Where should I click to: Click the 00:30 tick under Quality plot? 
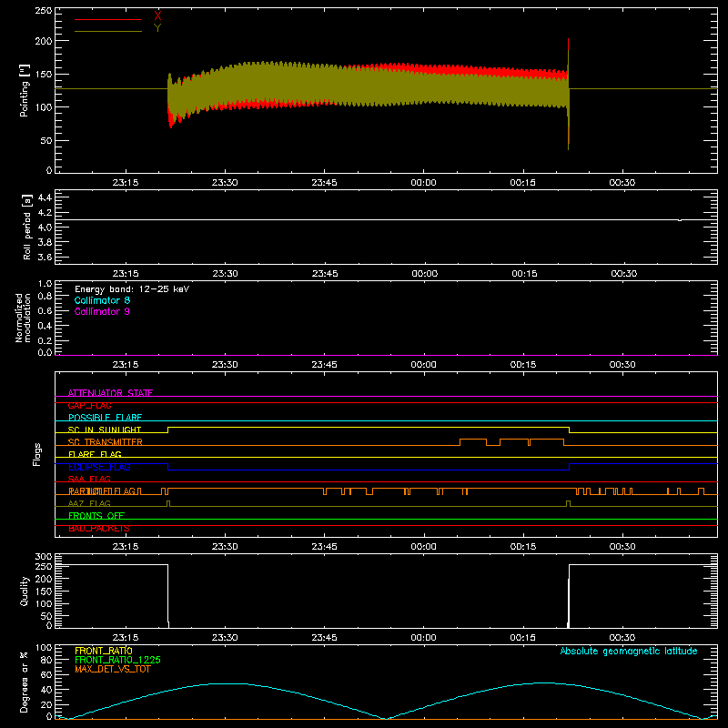(622, 638)
